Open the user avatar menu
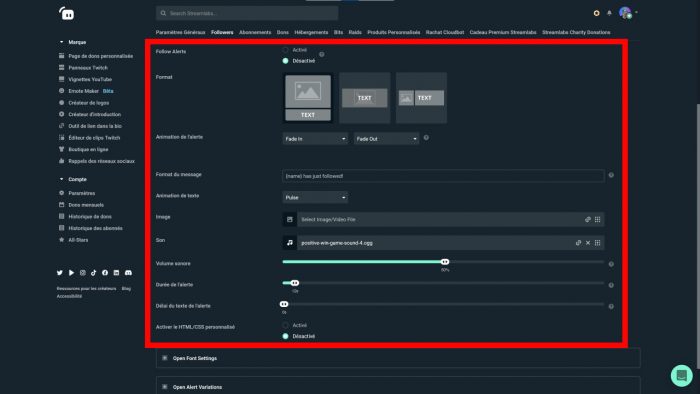 point(625,13)
